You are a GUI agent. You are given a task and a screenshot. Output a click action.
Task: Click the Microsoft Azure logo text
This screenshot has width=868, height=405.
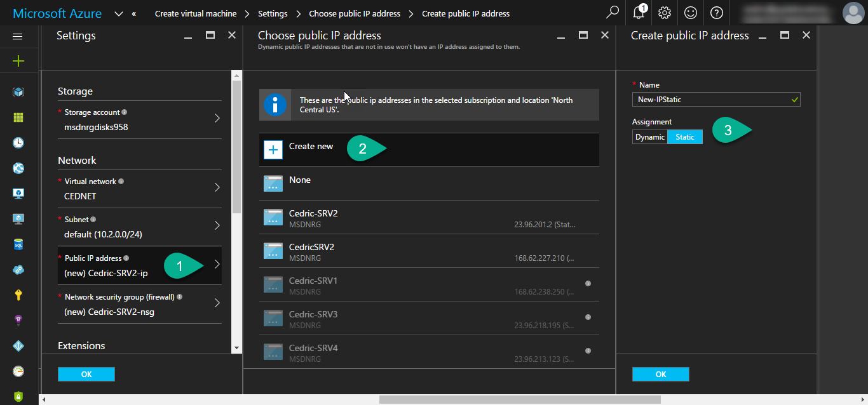(x=57, y=13)
